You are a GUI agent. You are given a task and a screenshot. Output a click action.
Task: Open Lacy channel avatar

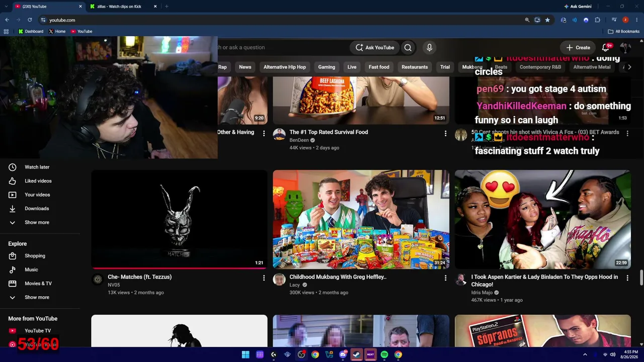(279, 280)
